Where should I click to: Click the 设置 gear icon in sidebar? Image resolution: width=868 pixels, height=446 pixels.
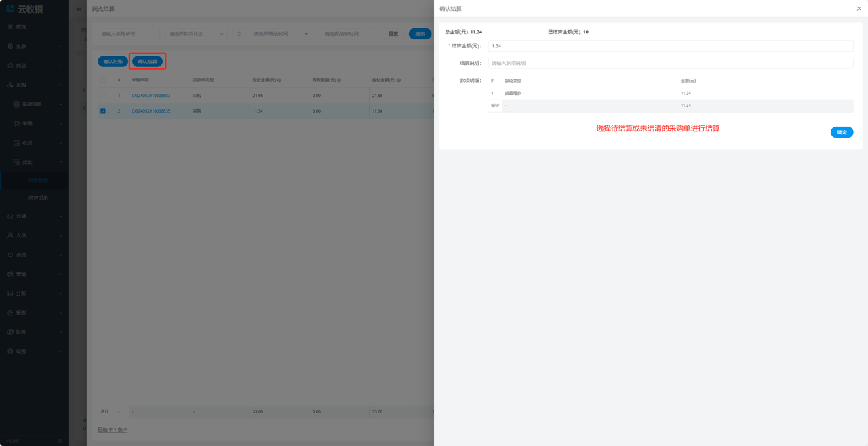pos(10,352)
